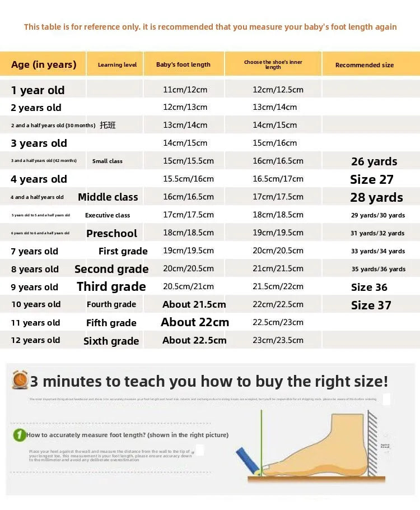Image resolution: width=420 pixels, height=510 pixels.
Task: Click the green vertical measuring line
Action: (x=262, y=443)
